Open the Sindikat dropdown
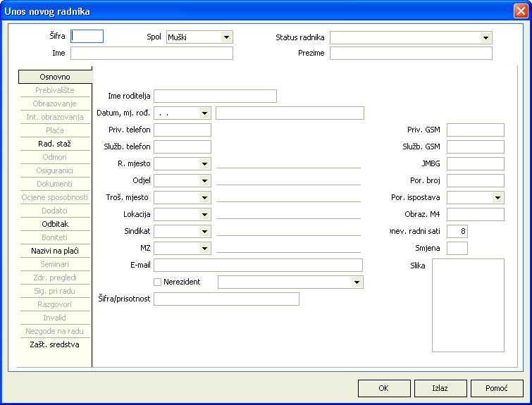532x405 pixels. pos(204,232)
